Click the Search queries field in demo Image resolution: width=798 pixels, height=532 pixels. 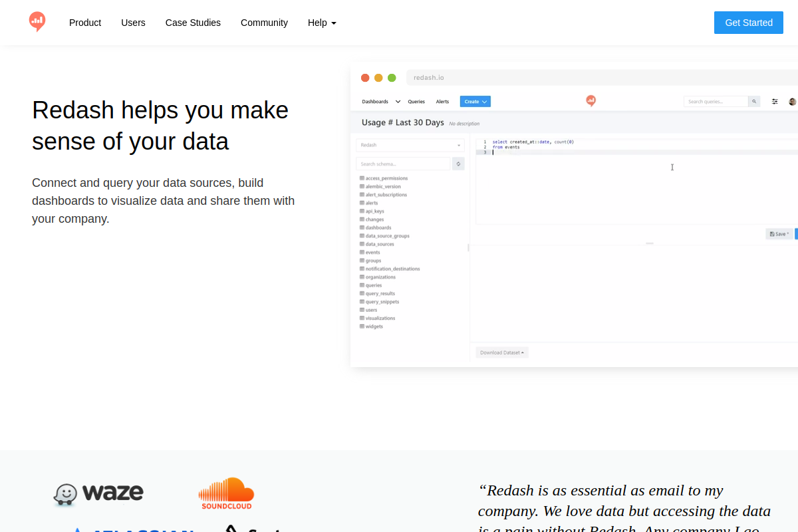point(716,102)
